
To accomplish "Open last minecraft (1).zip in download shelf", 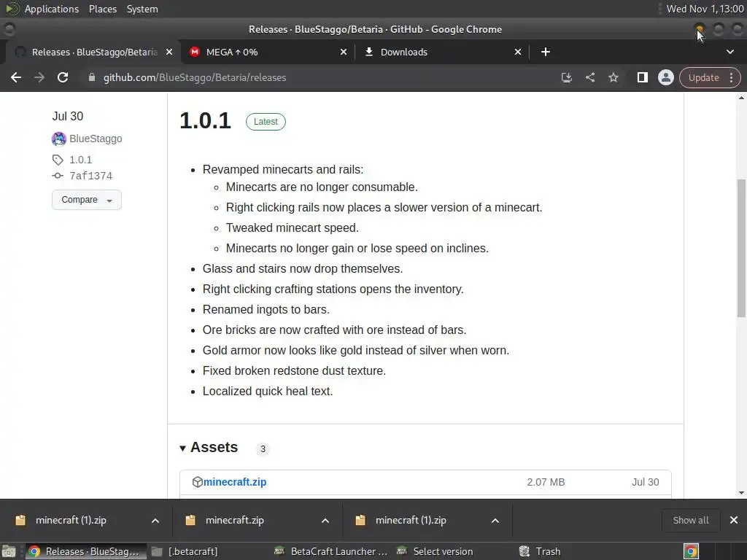I will point(411,520).
